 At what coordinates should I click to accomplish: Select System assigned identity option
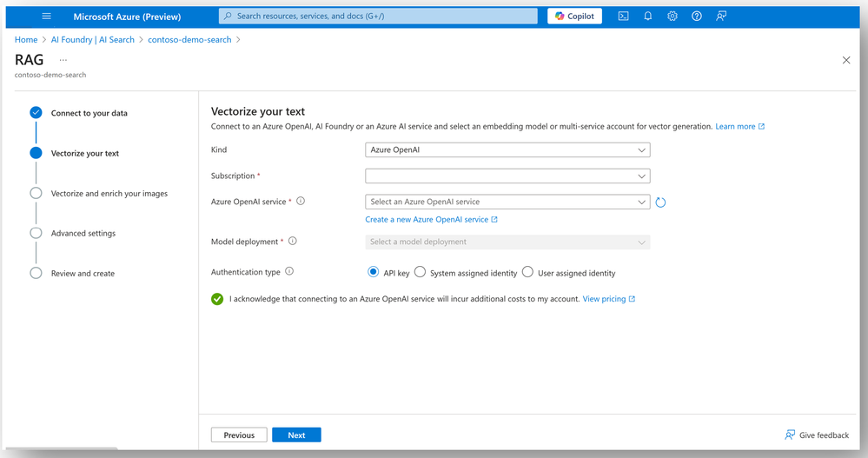click(421, 272)
